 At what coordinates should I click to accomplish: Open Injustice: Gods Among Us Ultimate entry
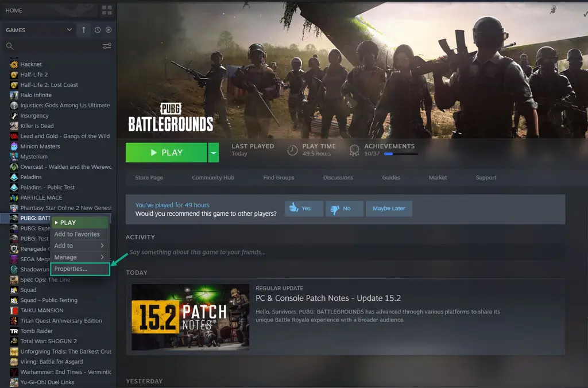pyautogui.click(x=65, y=106)
